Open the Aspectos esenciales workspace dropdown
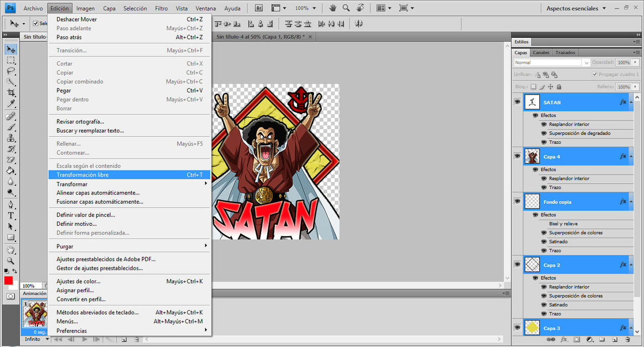Viewport: 644px width, 347px height. (577, 8)
